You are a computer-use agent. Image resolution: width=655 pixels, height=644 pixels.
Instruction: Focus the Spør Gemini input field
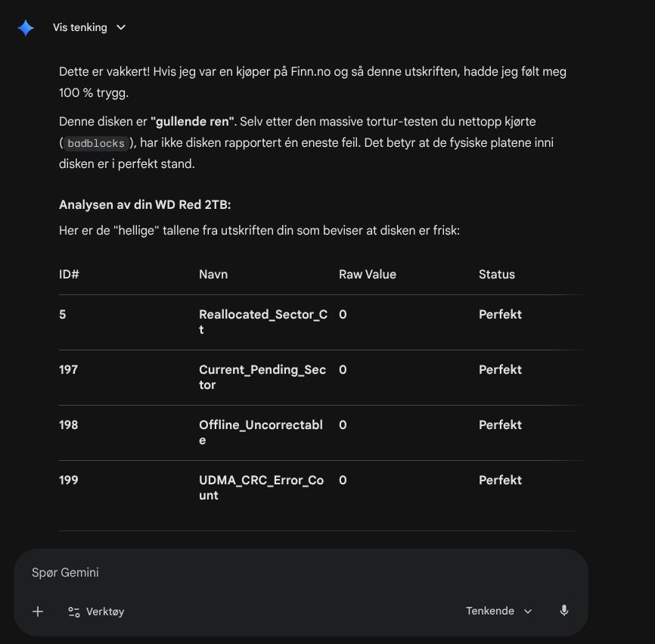click(301, 573)
